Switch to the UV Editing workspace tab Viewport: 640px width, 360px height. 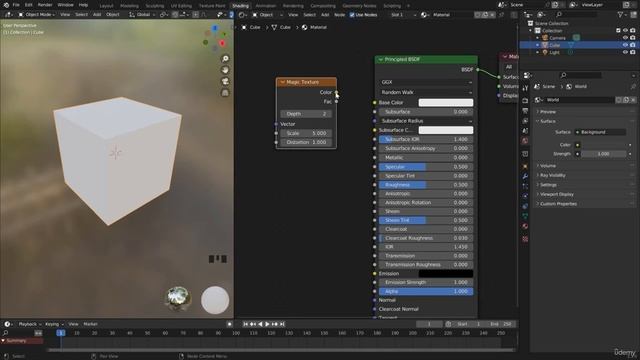coord(181,6)
